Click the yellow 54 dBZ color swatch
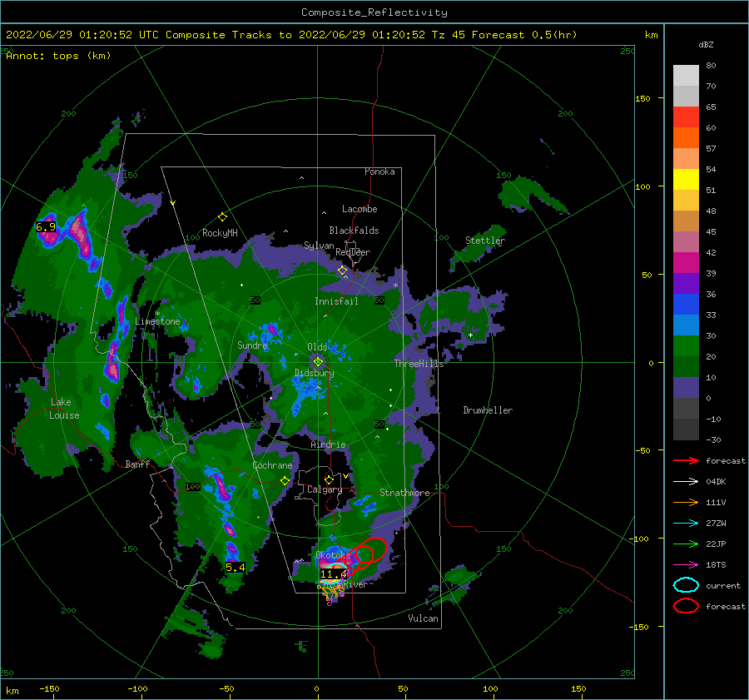This screenshot has height=700, width=749. point(686,180)
